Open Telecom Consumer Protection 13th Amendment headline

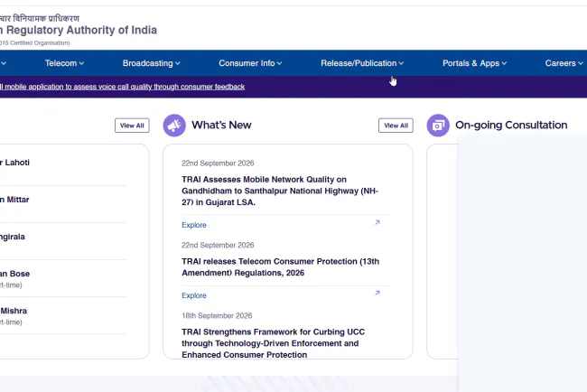tap(280, 267)
